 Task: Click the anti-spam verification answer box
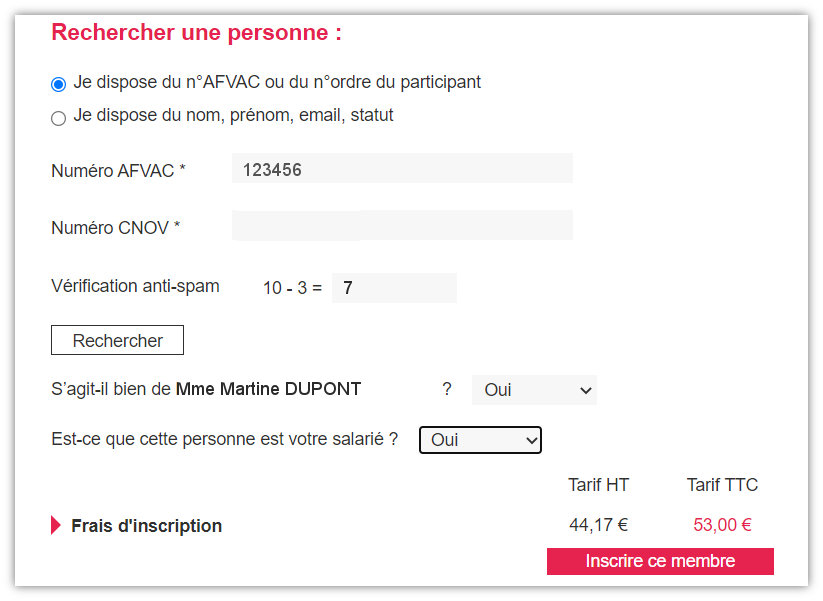(396, 288)
